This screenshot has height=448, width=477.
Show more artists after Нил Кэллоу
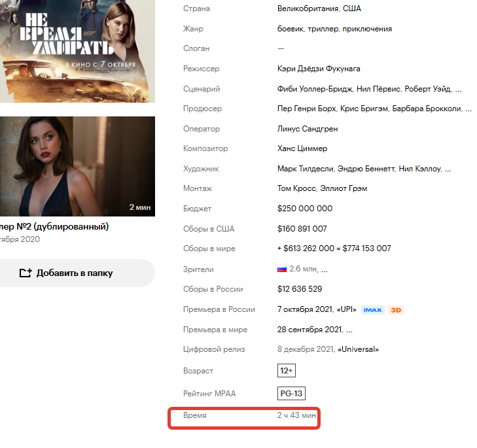[448, 169]
